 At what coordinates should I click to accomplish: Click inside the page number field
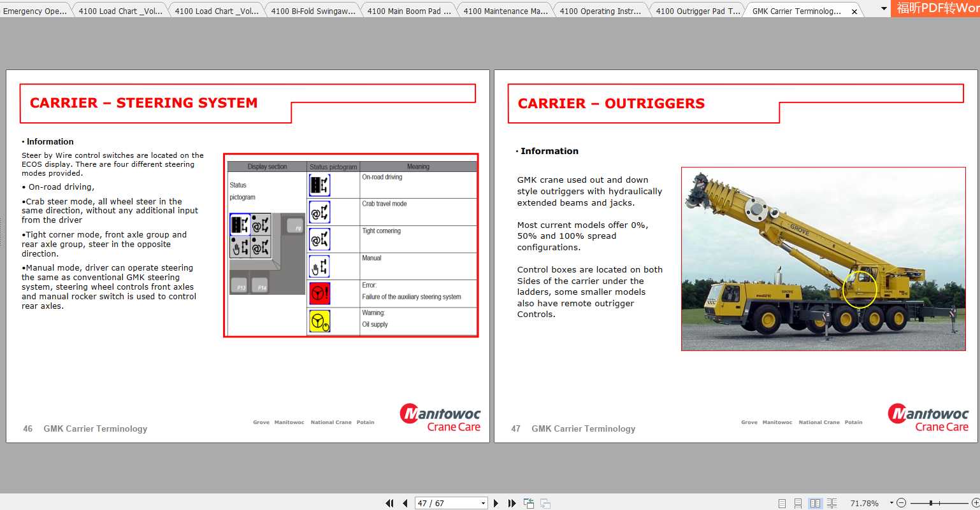443,503
